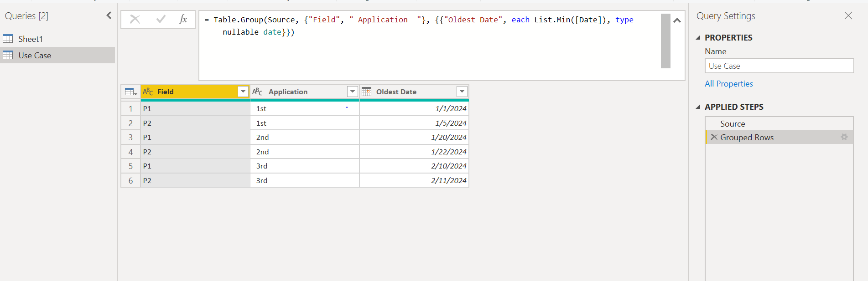868x281 pixels.
Task: Select the Oldest Date column header
Action: (414, 92)
